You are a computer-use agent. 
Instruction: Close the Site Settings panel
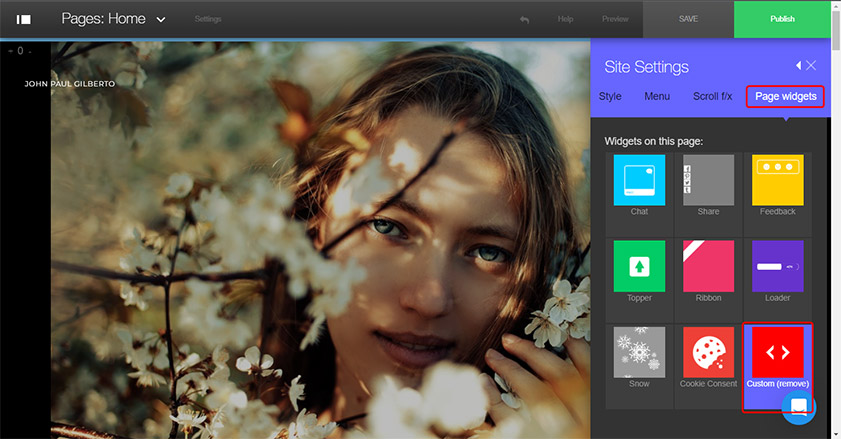pos(812,65)
